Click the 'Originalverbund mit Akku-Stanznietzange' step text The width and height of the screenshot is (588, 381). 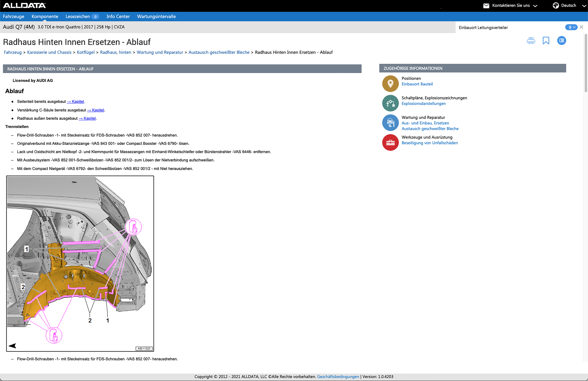point(103,144)
